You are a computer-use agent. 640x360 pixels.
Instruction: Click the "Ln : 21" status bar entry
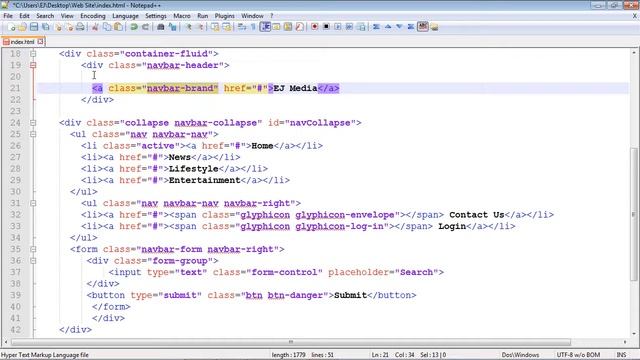point(380,355)
